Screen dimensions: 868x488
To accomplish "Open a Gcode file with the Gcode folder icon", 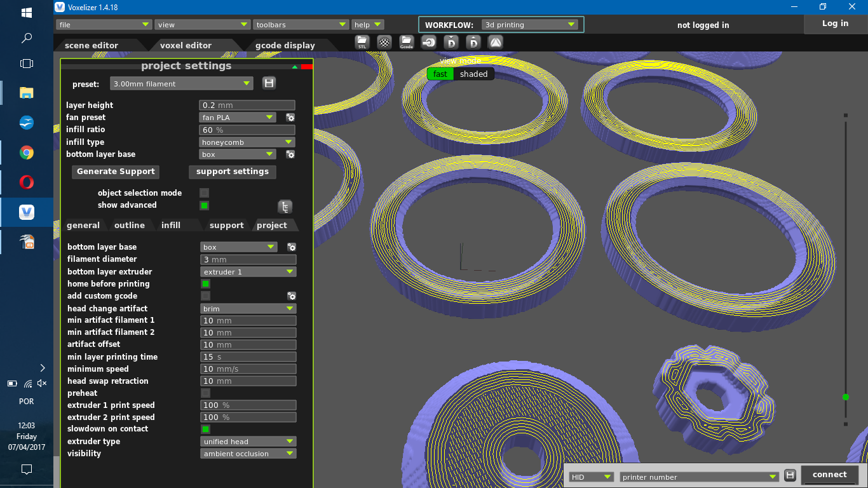I will (407, 43).
